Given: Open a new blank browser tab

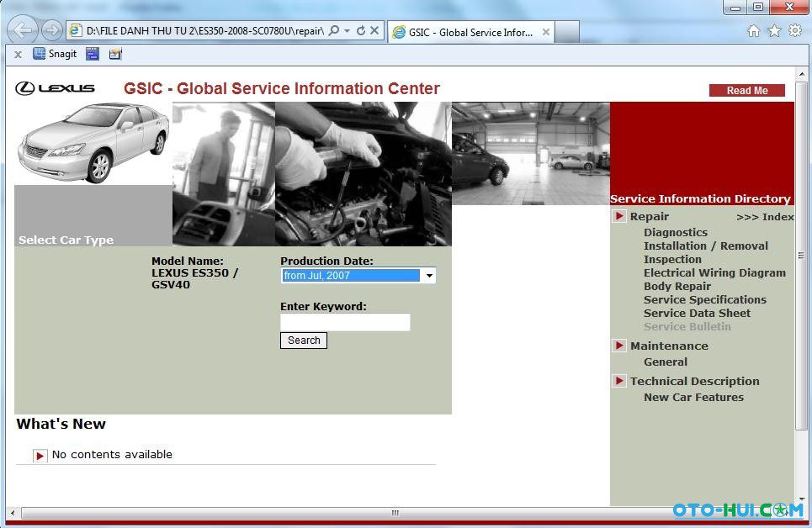Looking at the screenshot, I should coord(566,32).
